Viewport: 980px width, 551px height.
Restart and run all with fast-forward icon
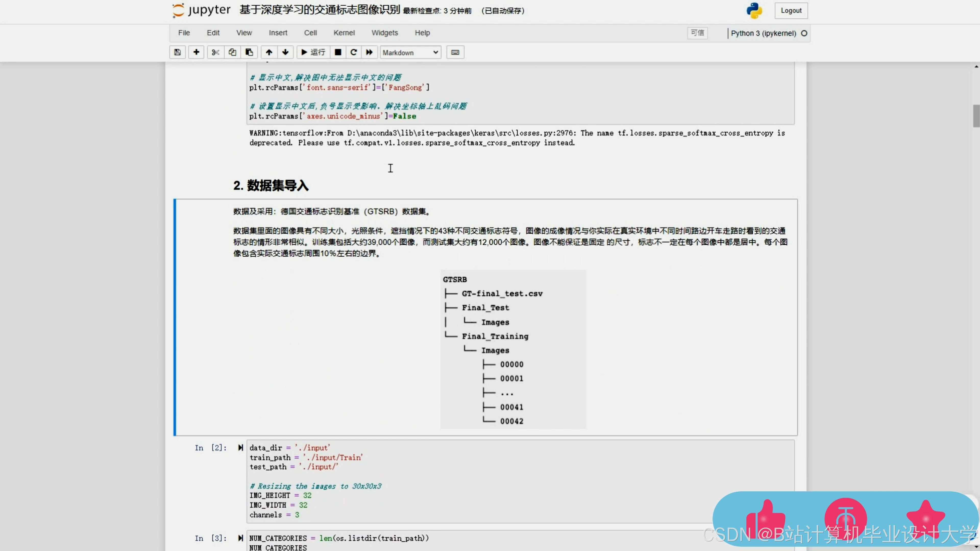(x=369, y=52)
